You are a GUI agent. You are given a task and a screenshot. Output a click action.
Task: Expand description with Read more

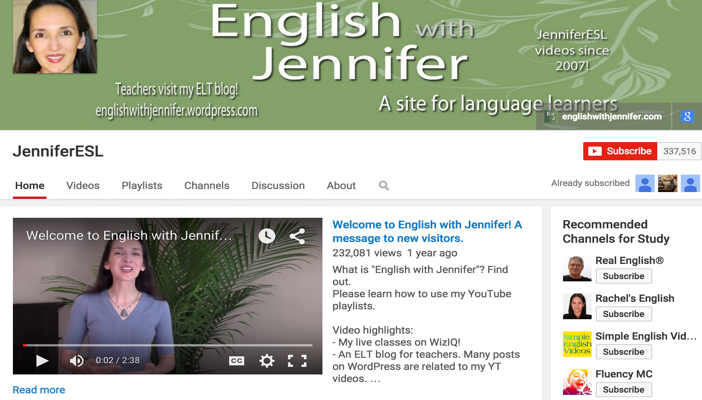39,390
